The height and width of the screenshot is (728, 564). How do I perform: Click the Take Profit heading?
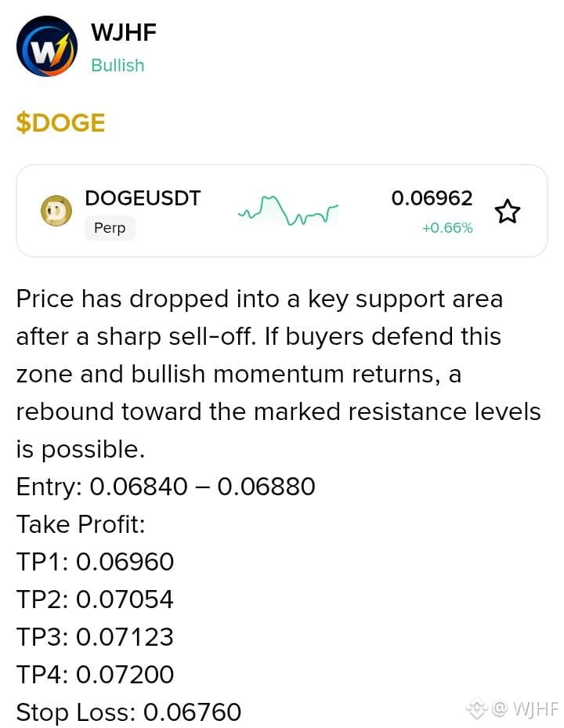(x=81, y=524)
